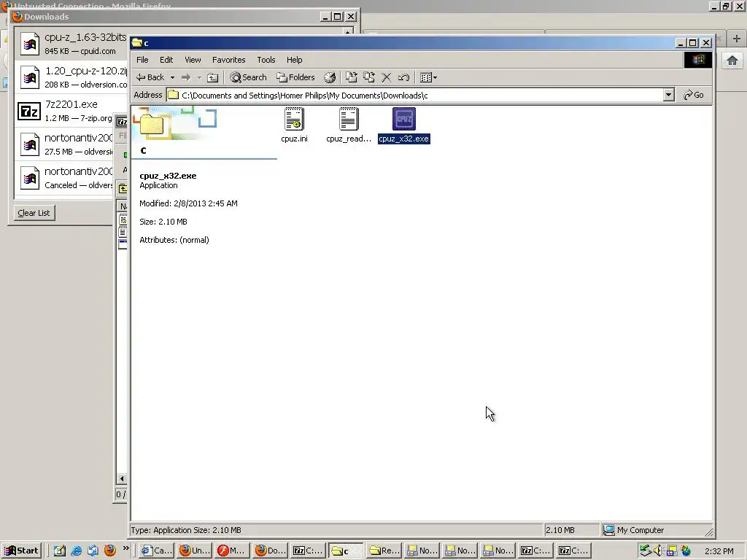Select the cpuz.ini file icon
Screen dimensions: 747x560
click(294, 125)
